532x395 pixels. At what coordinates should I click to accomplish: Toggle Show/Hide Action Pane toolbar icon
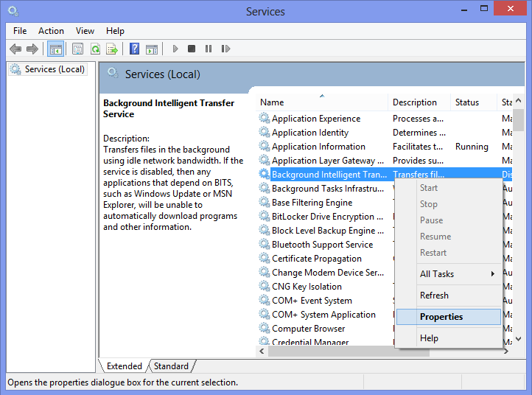tap(152, 49)
